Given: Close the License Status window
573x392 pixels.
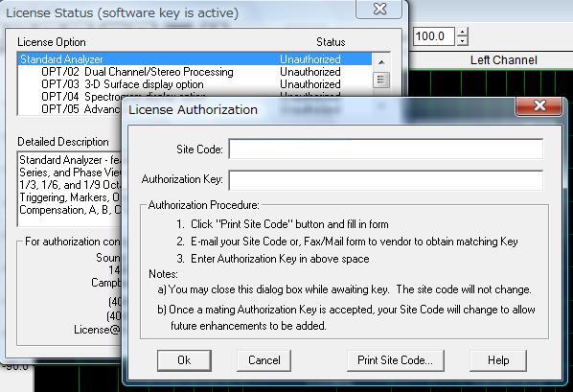Looking at the screenshot, I should [379, 8].
